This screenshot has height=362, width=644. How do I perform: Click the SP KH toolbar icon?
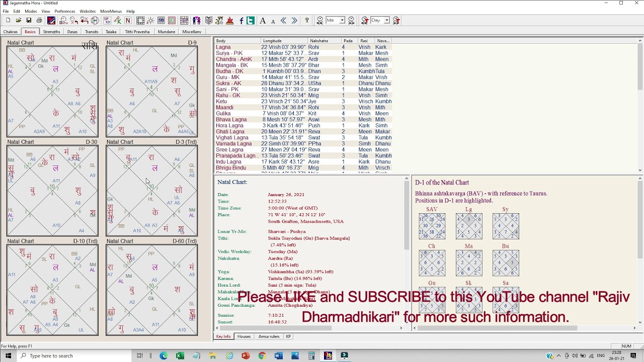pyautogui.click(x=107, y=21)
